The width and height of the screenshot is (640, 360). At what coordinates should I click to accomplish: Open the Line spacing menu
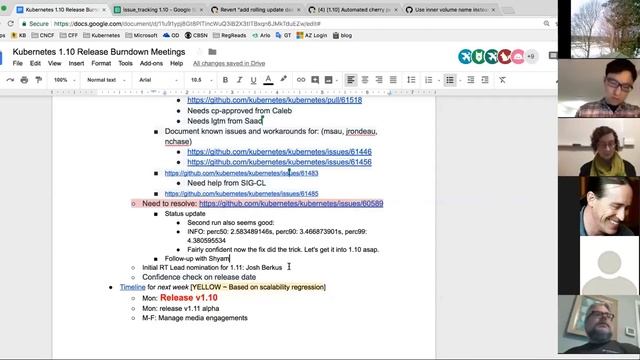pos(411,80)
